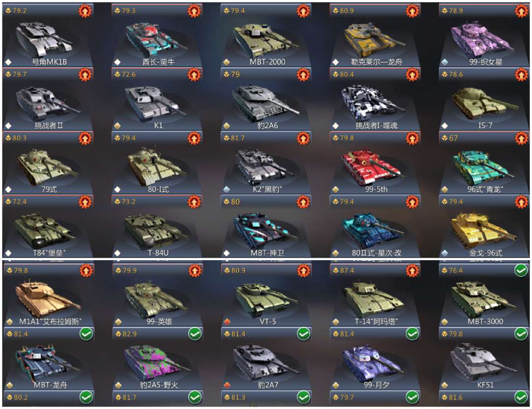The height and width of the screenshot is (409, 532).
Task: Click upgrade icon on 99-织女星 card
Action: [521, 11]
